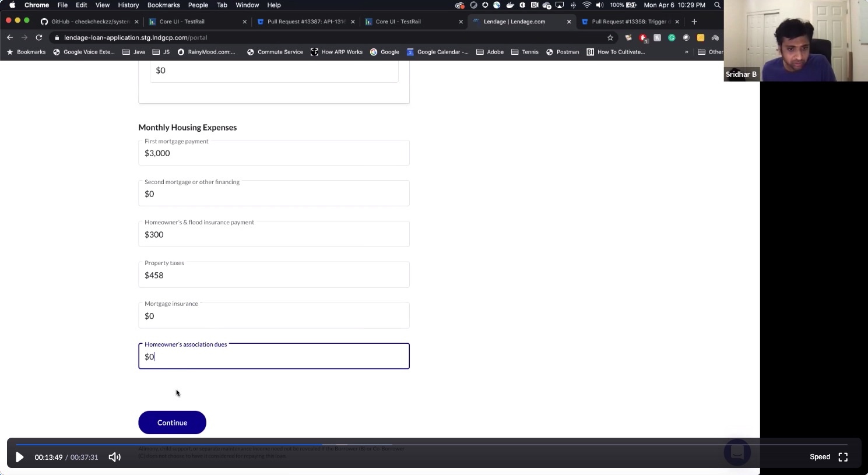
Task: Open the People menu
Action: [x=198, y=5]
